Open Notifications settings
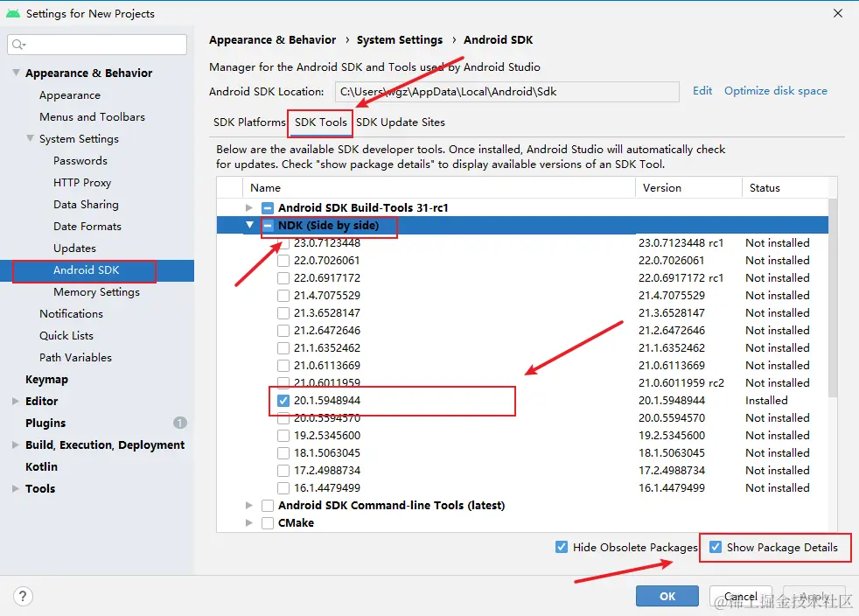Screen dimensions: 859x616 pos(71,313)
